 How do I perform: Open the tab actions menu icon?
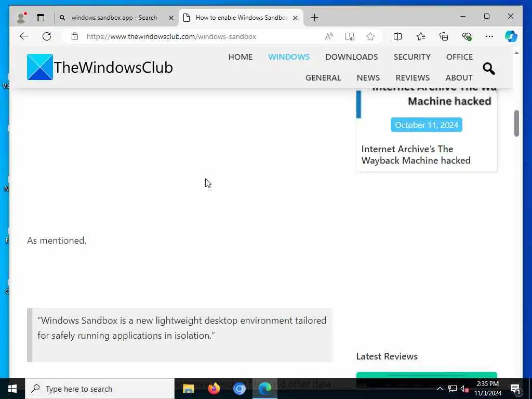point(41,18)
